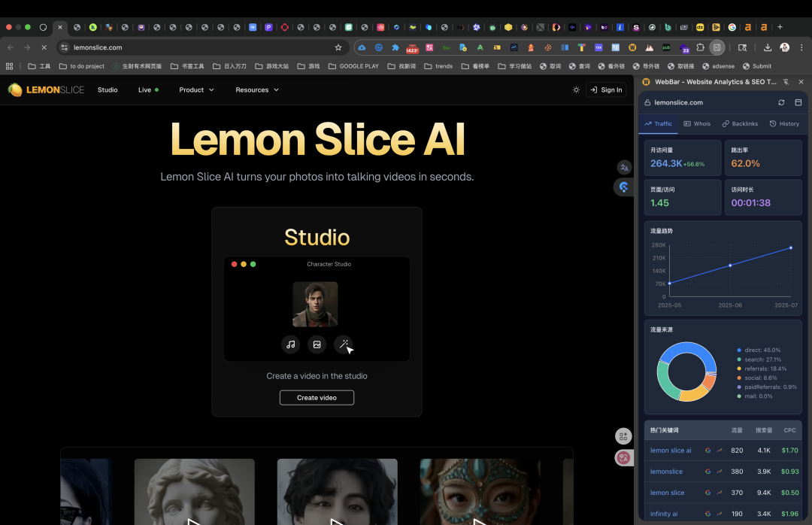Open the lemon slice ai keyword link
Image resolution: width=812 pixels, height=525 pixels.
click(671, 451)
